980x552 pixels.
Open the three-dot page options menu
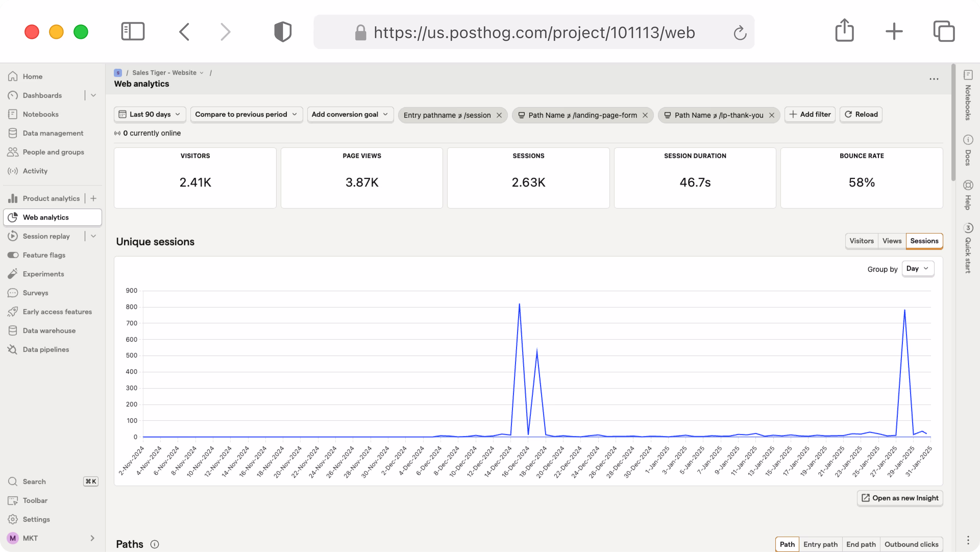(x=934, y=79)
